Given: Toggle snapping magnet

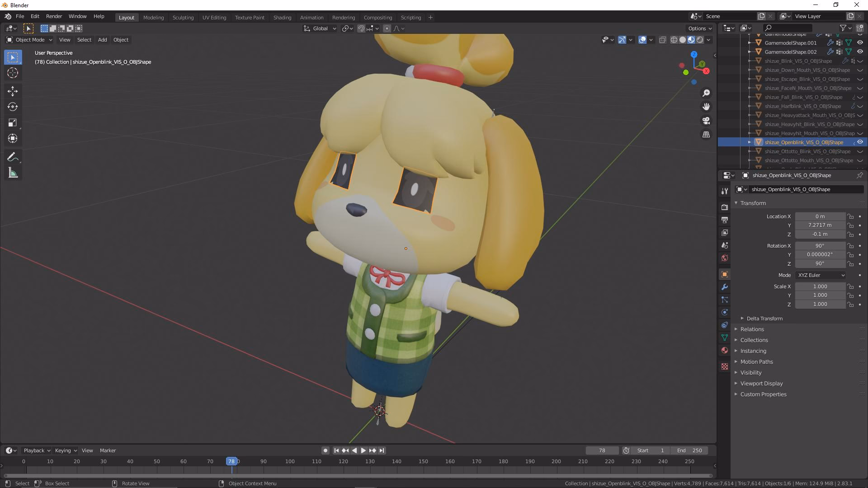Looking at the screenshot, I should 361,28.
